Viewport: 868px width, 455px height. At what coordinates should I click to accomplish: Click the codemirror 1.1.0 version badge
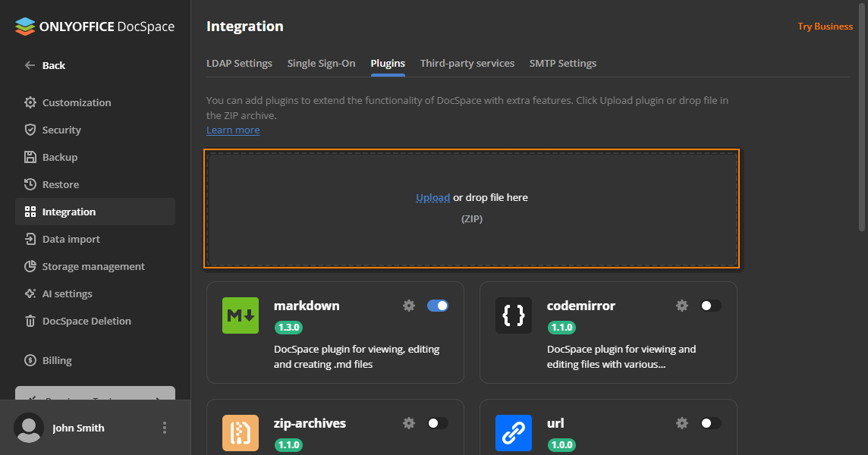point(561,327)
